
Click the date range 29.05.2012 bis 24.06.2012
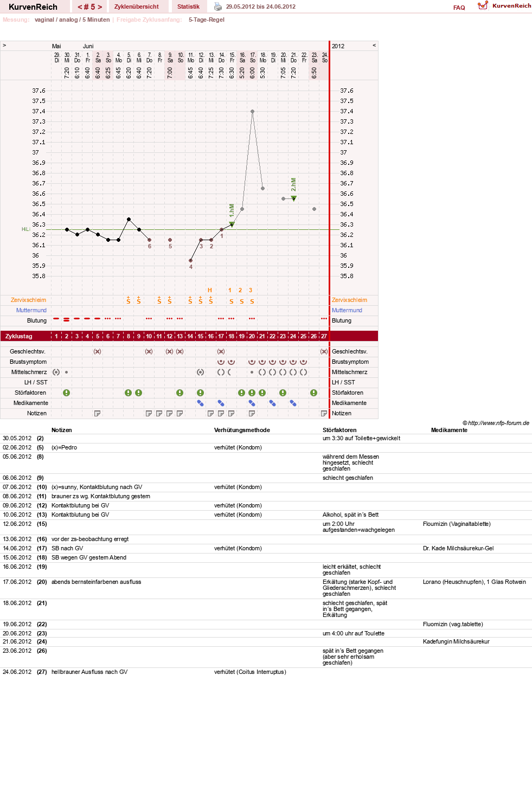coord(261,7)
